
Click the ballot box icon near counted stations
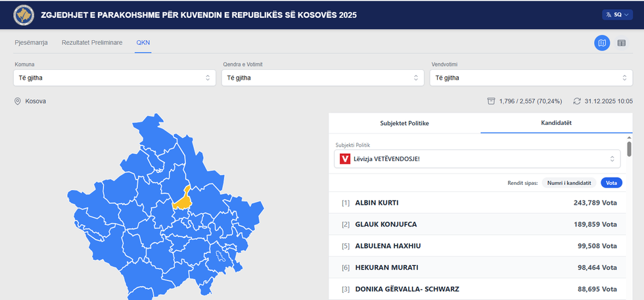(491, 101)
